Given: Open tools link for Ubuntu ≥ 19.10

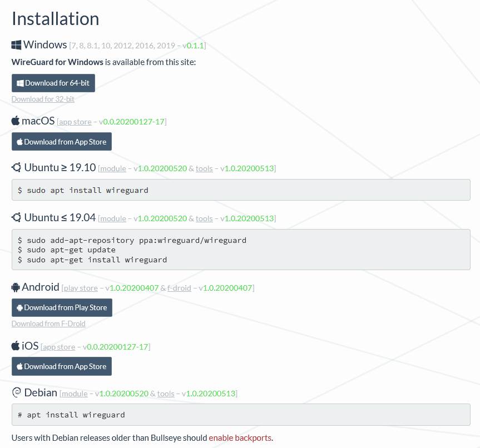Looking at the screenshot, I should pyautogui.click(x=204, y=168).
